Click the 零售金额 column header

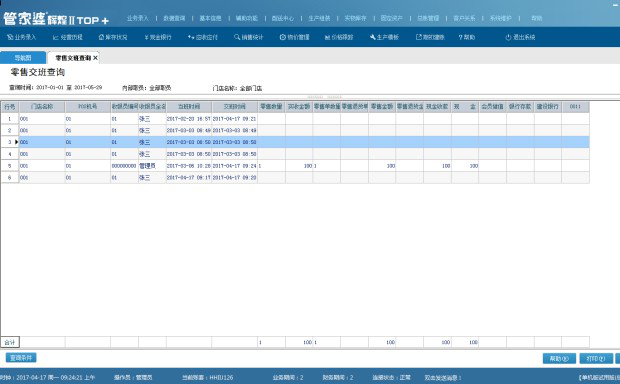(382, 107)
